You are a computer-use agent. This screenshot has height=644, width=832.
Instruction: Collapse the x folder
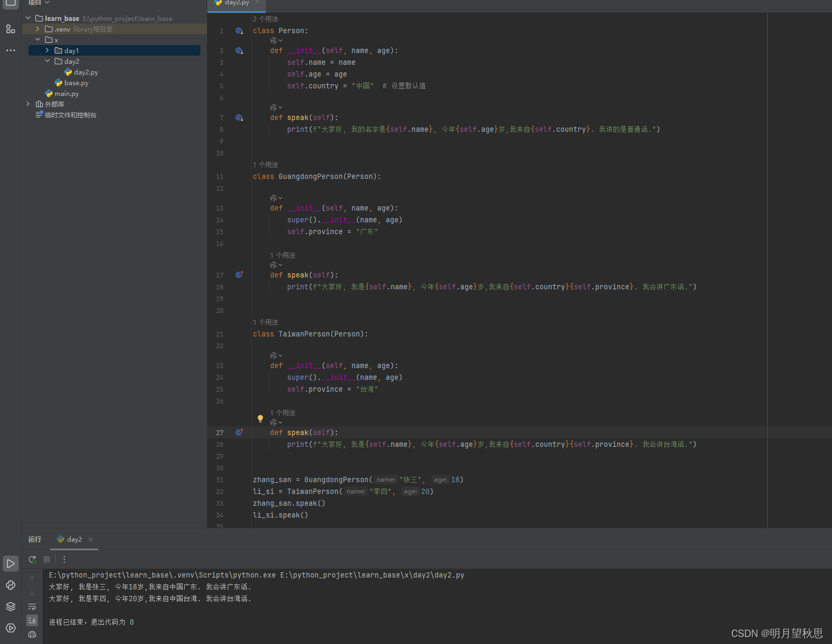[x=38, y=40]
